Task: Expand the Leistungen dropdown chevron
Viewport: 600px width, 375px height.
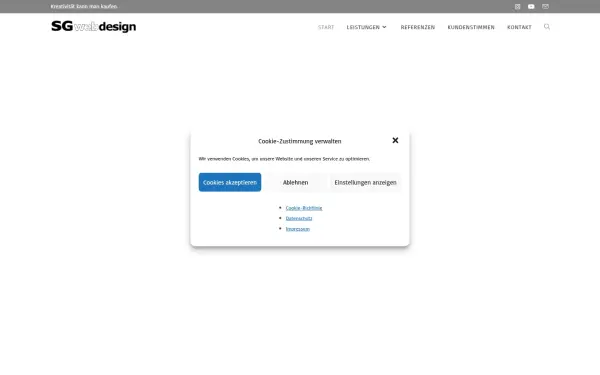Action: 384,27
